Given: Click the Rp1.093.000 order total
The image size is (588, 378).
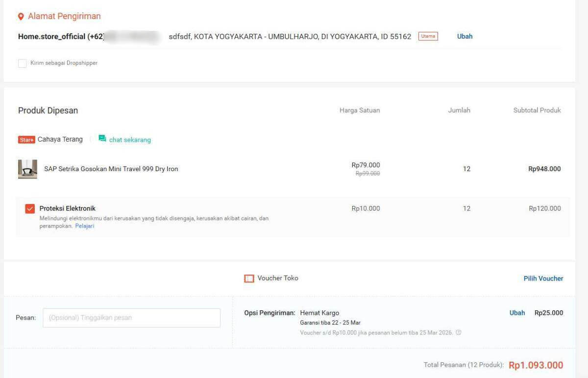Looking at the screenshot, I should coord(536,365).
